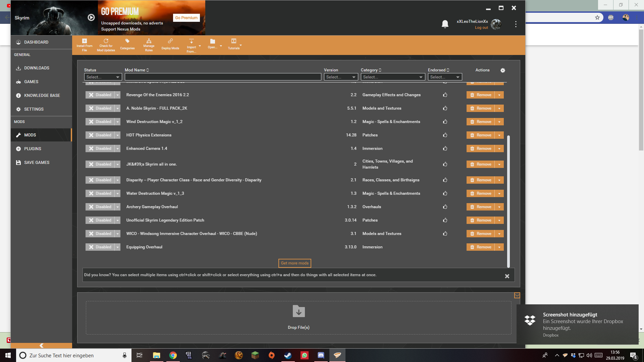
Task: Enable Equipping Overhaul mod
Action: pos(100,247)
